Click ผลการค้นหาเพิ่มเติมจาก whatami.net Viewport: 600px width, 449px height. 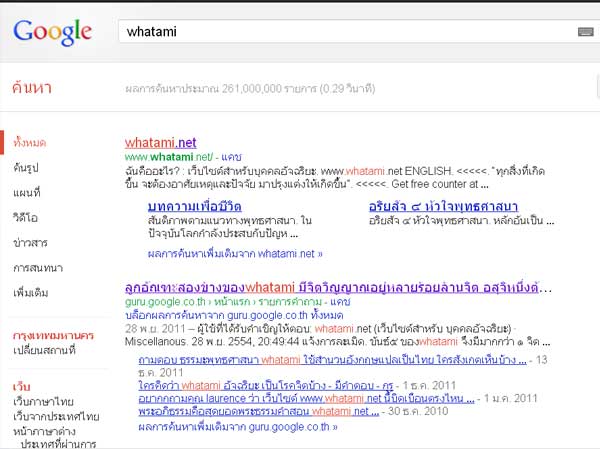(235, 254)
